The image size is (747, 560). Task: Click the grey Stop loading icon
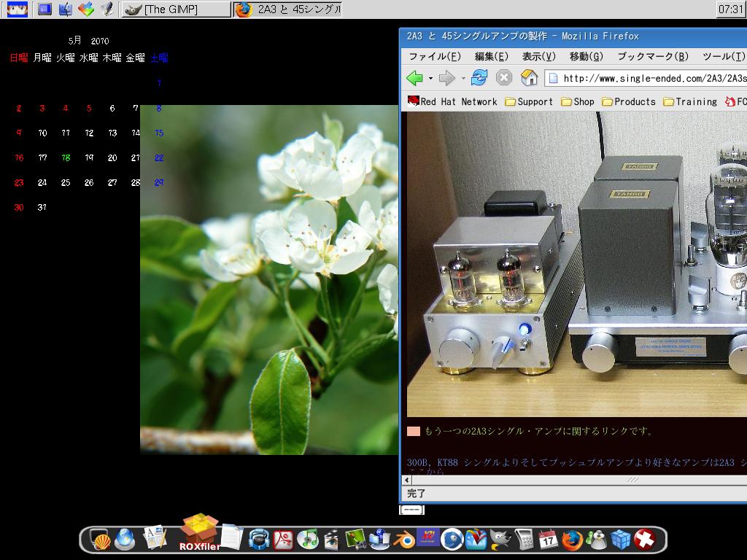(x=504, y=78)
